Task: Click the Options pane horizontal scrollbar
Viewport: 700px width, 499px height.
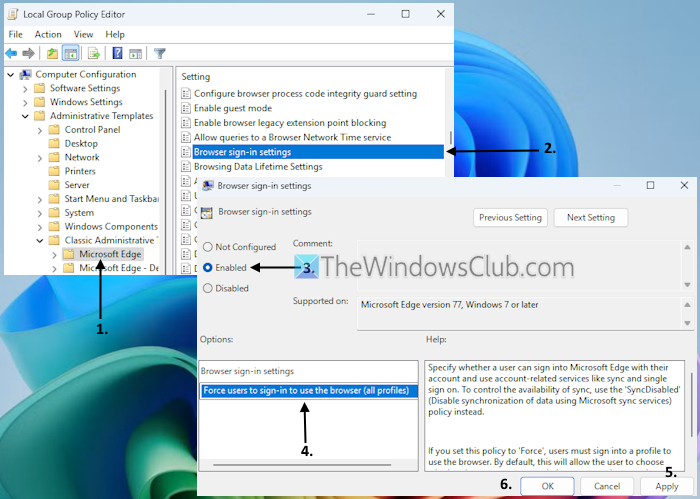Action: click(302, 465)
